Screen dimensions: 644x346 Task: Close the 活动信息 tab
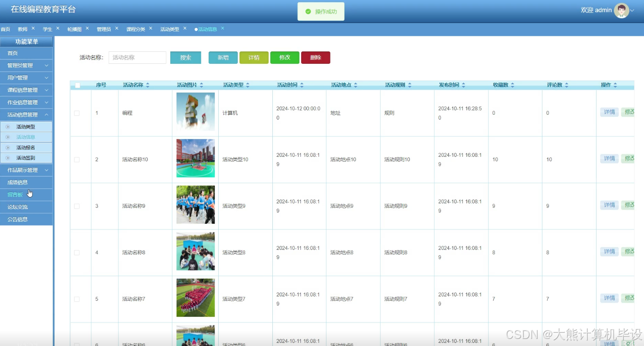pyautogui.click(x=223, y=28)
